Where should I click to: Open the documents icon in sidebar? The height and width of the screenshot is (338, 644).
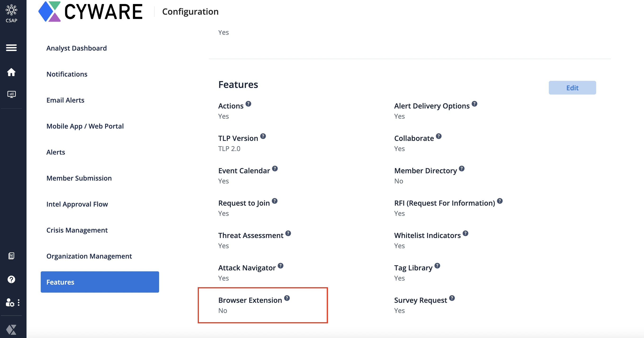point(11,256)
